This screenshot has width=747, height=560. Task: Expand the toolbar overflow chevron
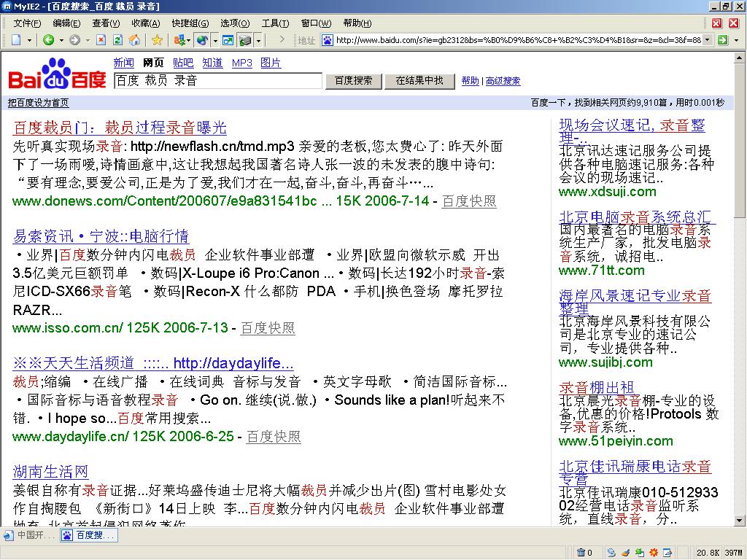coord(282,39)
